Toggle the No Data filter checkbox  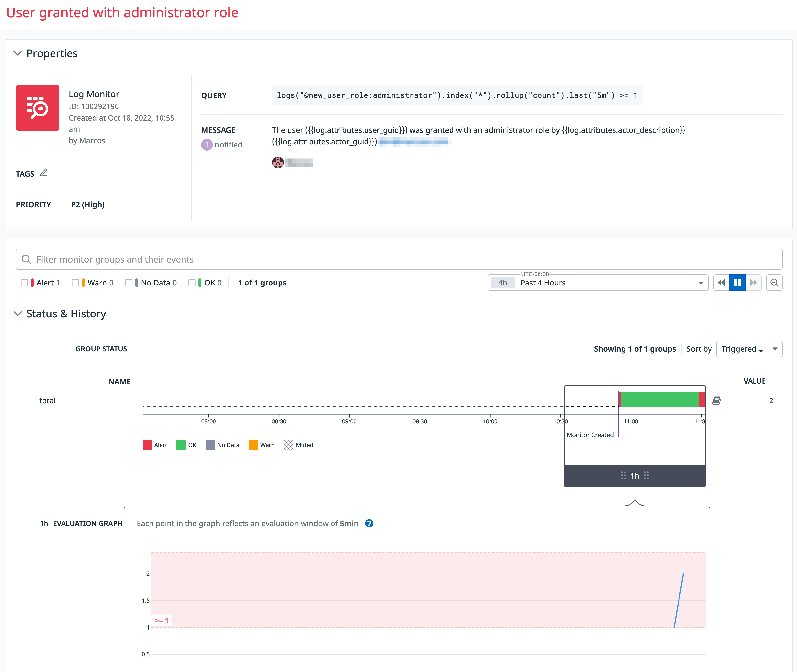129,282
